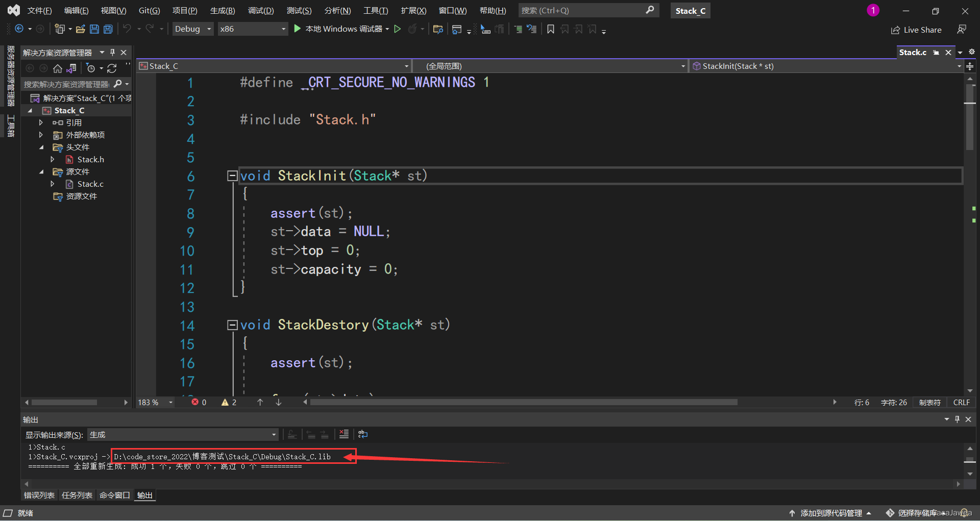Click the open file folder icon
Viewport: 980px width, 521px height.
80,29
